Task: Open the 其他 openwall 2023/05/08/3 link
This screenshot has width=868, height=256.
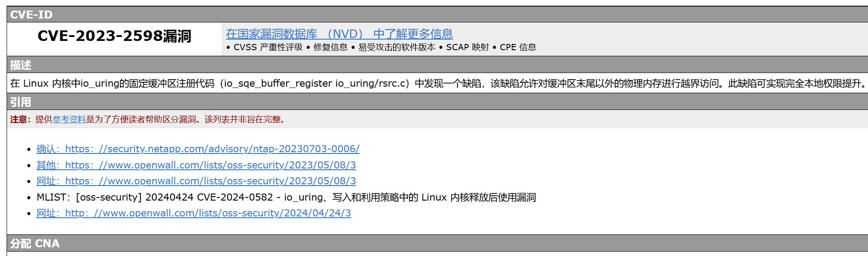Action: tap(196, 165)
